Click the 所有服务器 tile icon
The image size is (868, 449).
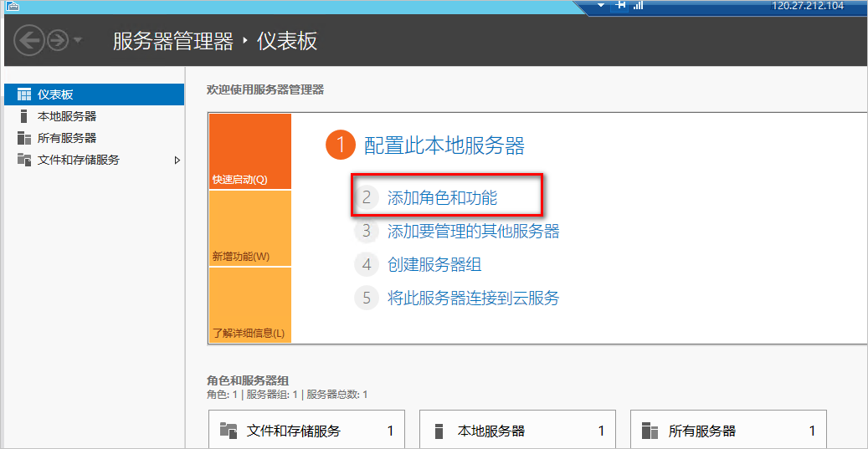tap(650, 431)
